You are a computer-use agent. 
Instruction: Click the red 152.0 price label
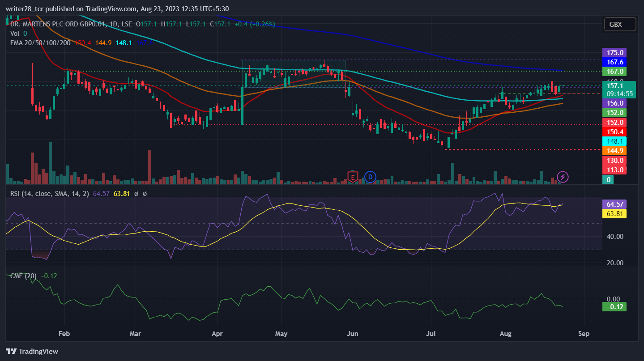[x=614, y=122]
